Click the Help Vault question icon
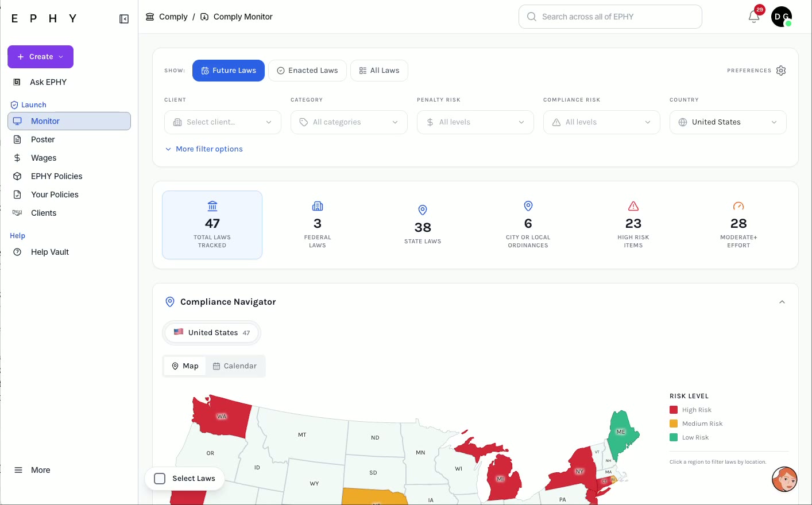The width and height of the screenshot is (812, 505). (x=17, y=252)
